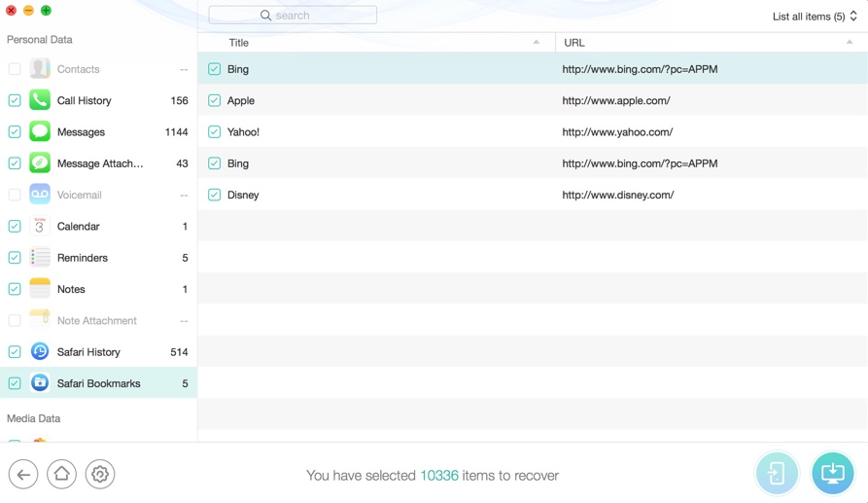Return to home screen via house icon

click(x=61, y=474)
